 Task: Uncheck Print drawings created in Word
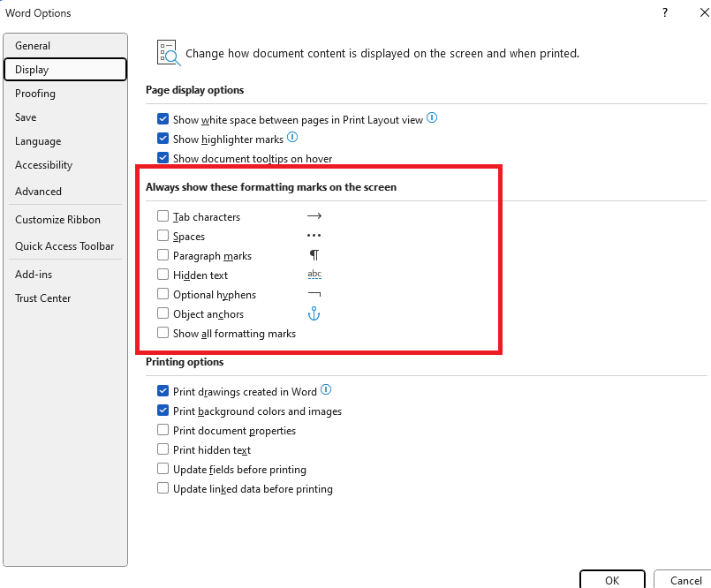[x=163, y=391]
